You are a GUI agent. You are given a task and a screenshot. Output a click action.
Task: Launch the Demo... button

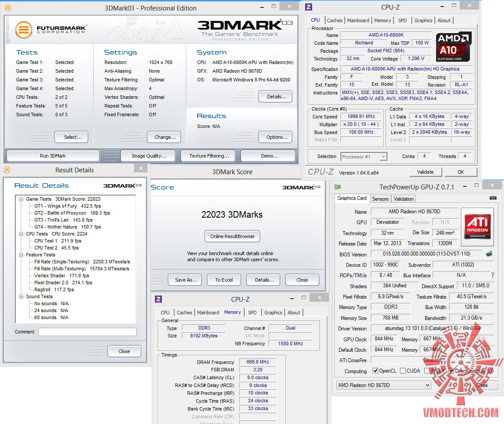268,156
